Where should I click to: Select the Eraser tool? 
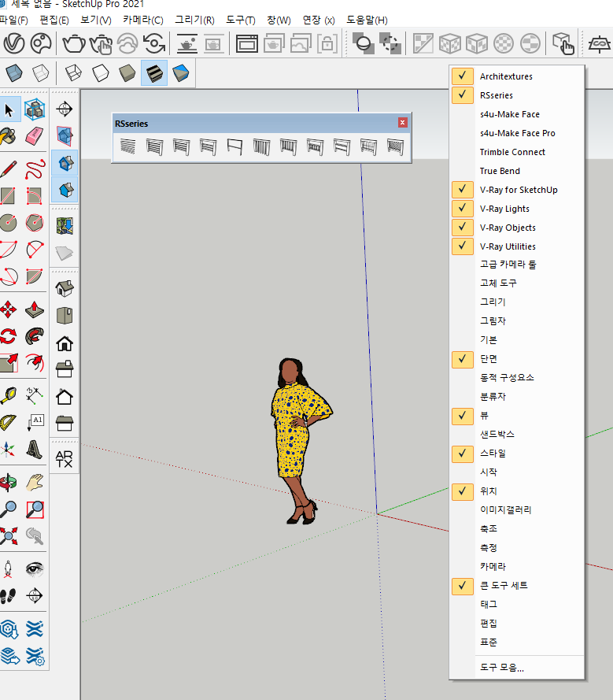(35, 136)
